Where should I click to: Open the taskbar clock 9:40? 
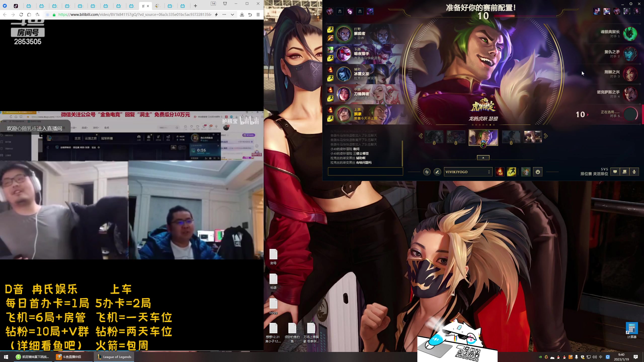[x=621, y=357]
